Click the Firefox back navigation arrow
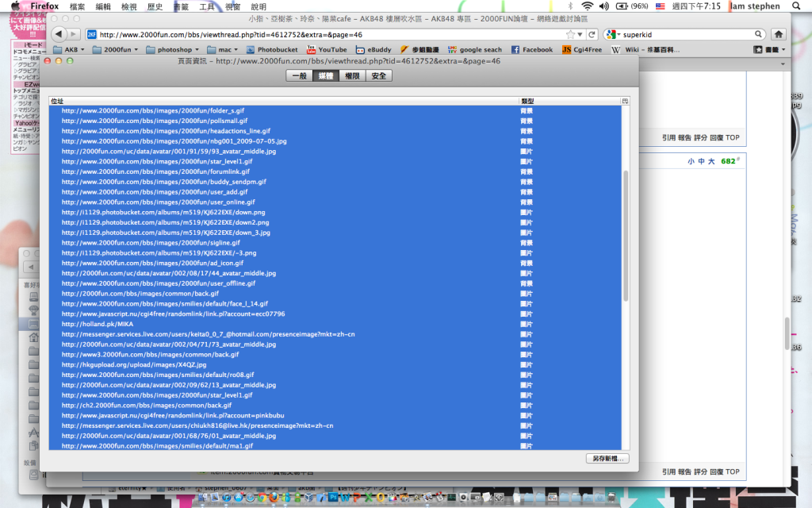This screenshot has height=508, width=812. 57,34
